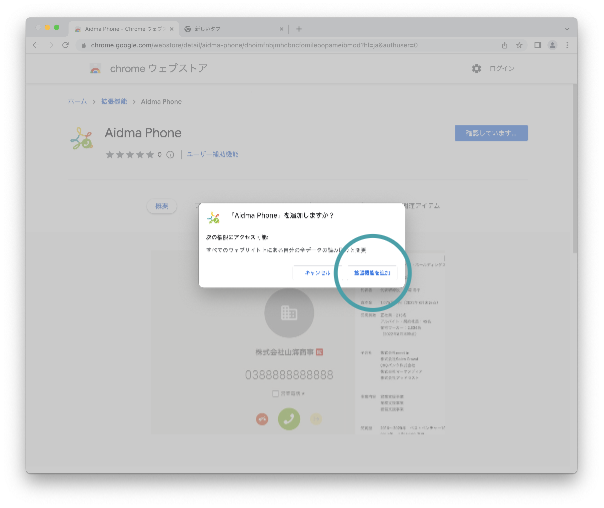The image size is (604, 508).
Task: Close the second browser tab
Action: (x=281, y=29)
